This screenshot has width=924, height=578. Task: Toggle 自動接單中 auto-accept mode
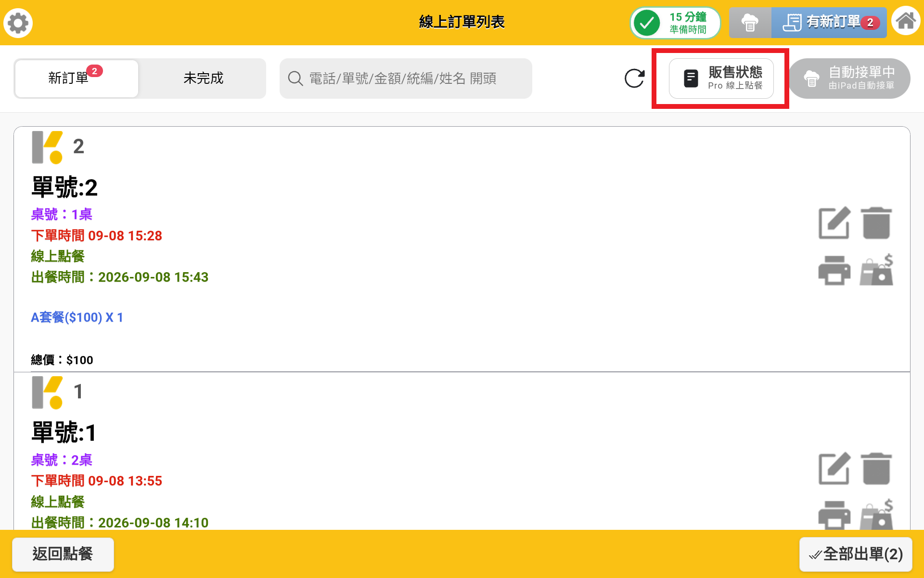point(849,79)
